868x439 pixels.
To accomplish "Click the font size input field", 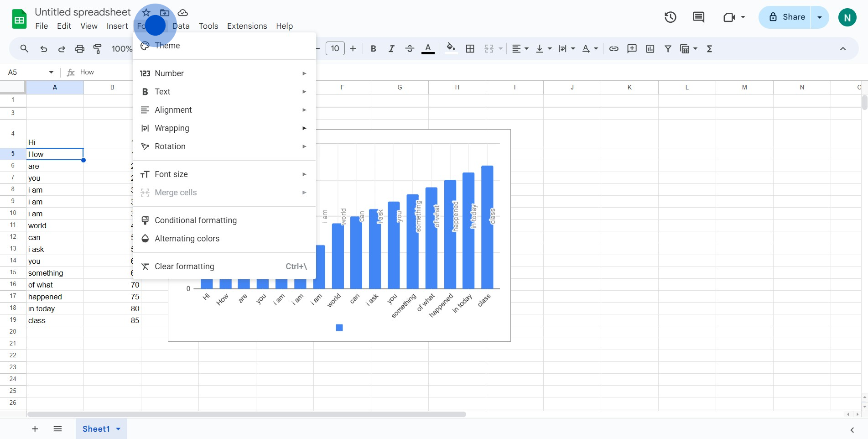I will (x=335, y=49).
